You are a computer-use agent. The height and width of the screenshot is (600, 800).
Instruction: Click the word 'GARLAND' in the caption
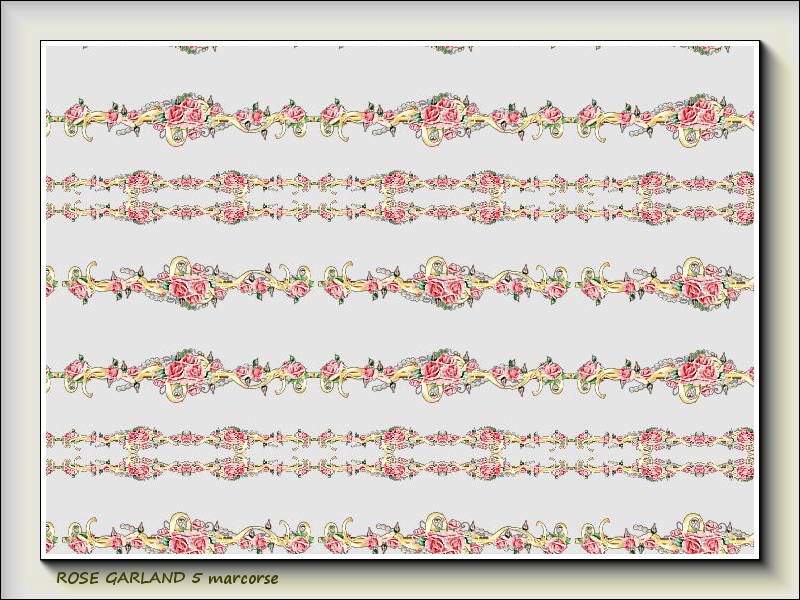[x=144, y=578]
